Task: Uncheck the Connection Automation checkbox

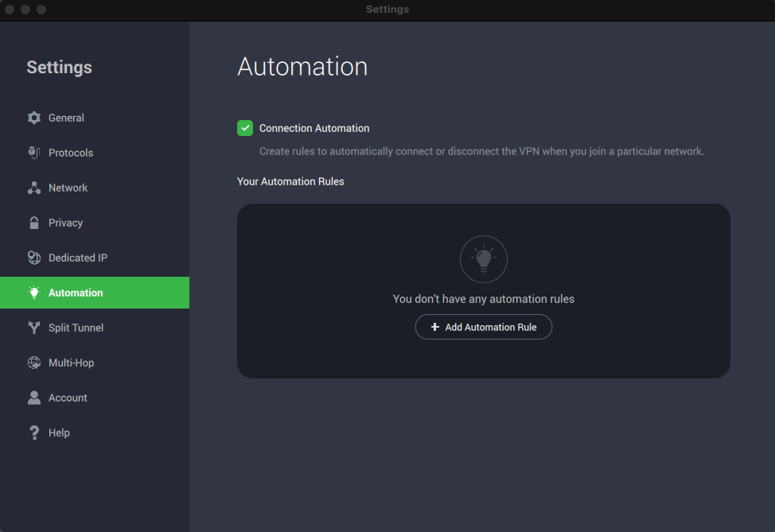Action: (245, 128)
